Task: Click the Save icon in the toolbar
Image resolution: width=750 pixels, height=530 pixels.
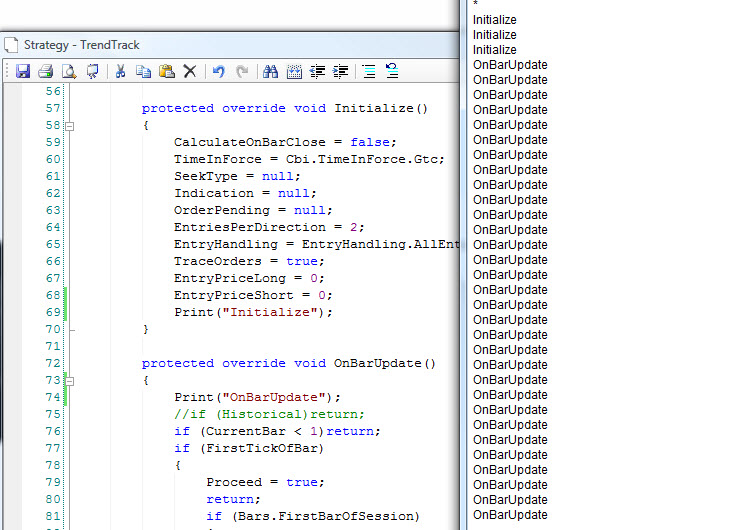Action: [22, 71]
